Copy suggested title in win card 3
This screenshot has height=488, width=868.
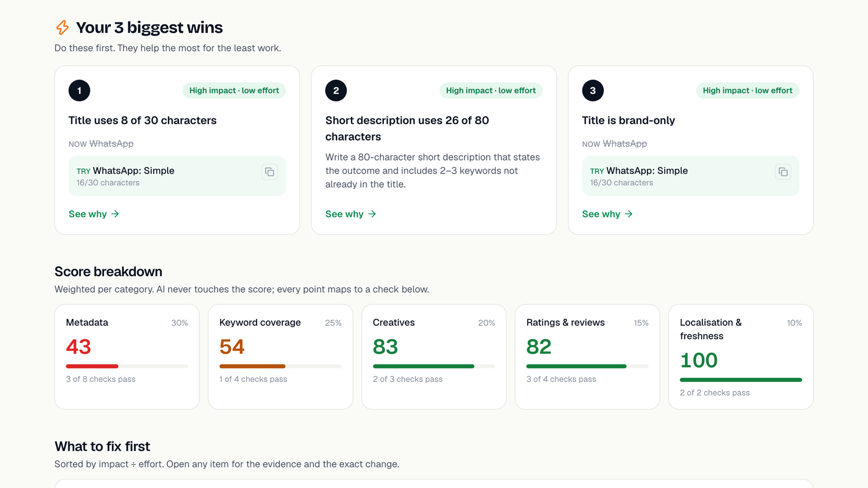[783, 172]
